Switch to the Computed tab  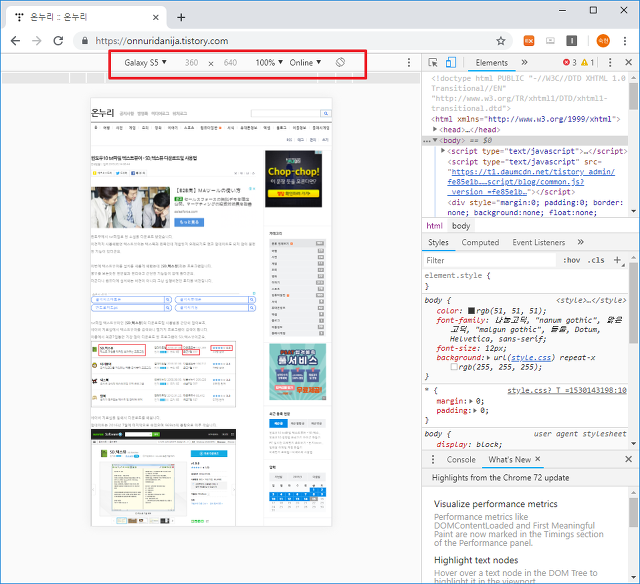[480, 242]
